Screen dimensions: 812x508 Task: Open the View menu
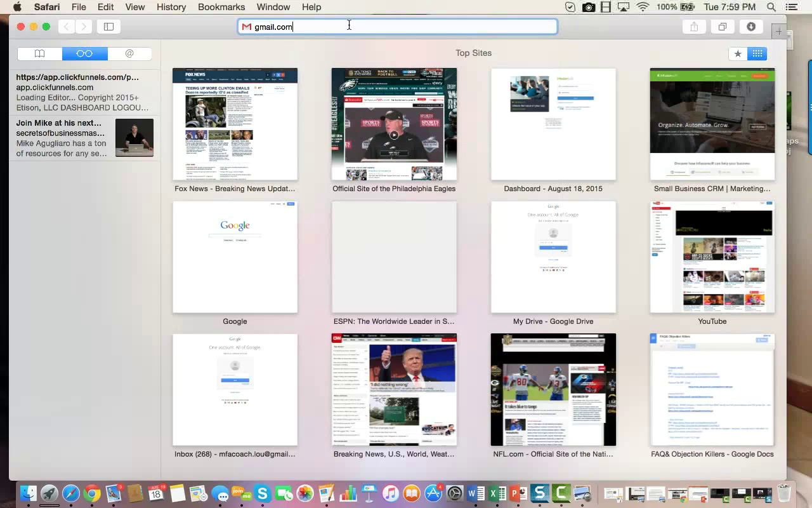tap(134, 7)
